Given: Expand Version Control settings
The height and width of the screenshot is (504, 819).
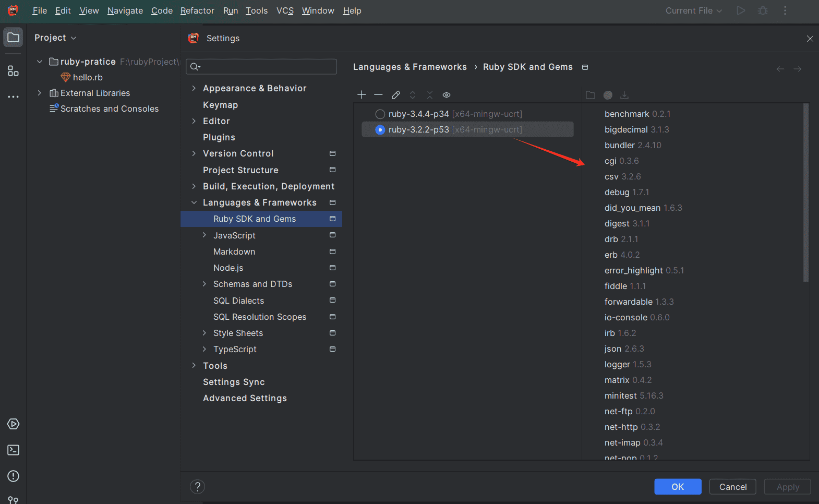Looking at the screenshot, I should pyautogui.click(x=194, y=153).
